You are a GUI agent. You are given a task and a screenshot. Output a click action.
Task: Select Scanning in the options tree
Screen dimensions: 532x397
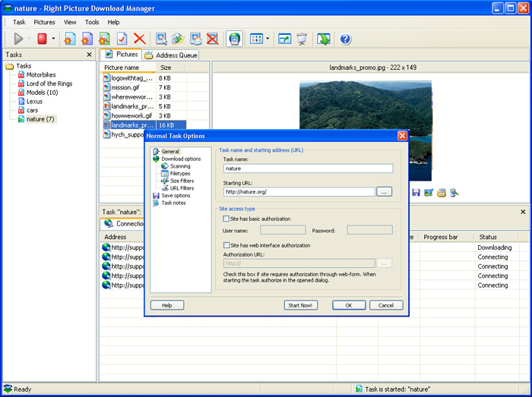pos(179,166)
